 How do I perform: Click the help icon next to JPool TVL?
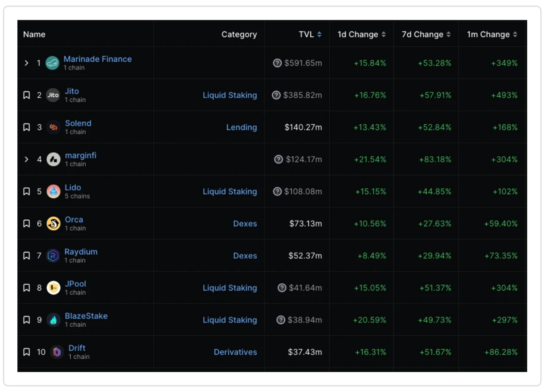tap(282, 288)
